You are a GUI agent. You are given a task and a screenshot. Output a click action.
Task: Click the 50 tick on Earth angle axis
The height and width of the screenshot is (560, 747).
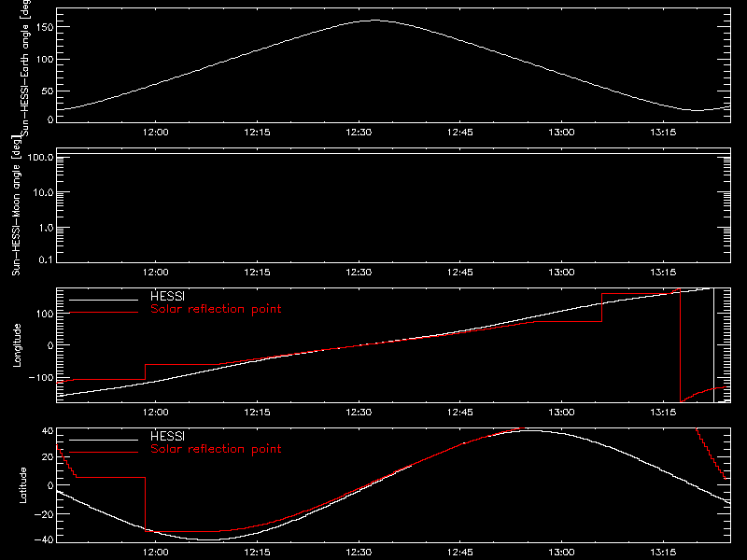(x=48, y=91)
